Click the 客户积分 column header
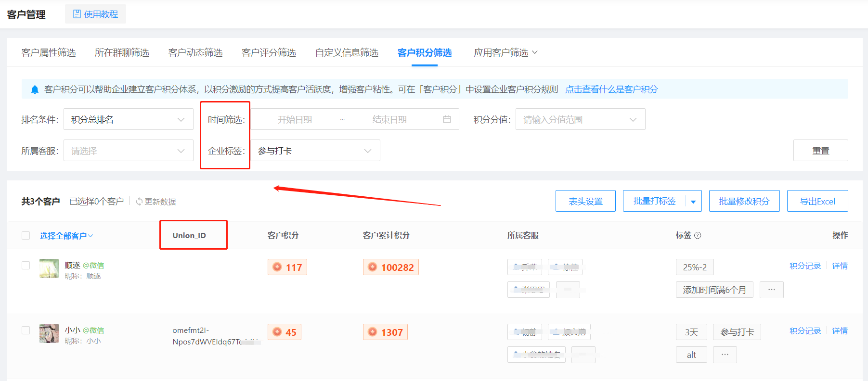Viewport: 868px width, 381px height. [x=283, y=235]
